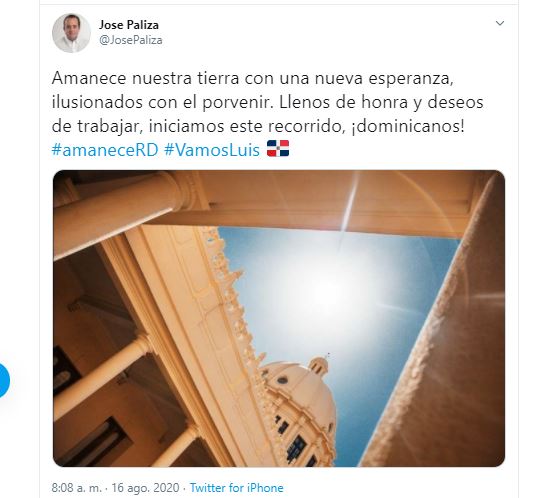This screenshot has width=535, height=498.
Task: Open the Twitter for iPhone source link
Action: tap(236, 488)
